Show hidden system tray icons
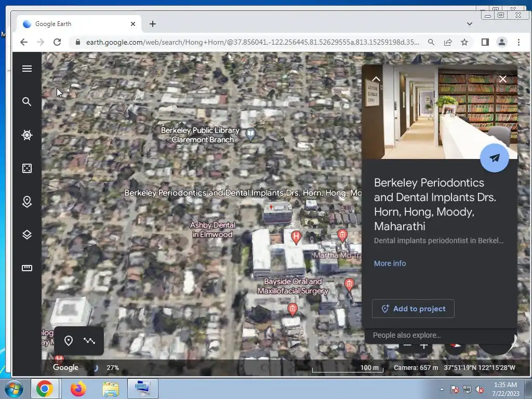532x399 pixels. (x=442, y=389)
